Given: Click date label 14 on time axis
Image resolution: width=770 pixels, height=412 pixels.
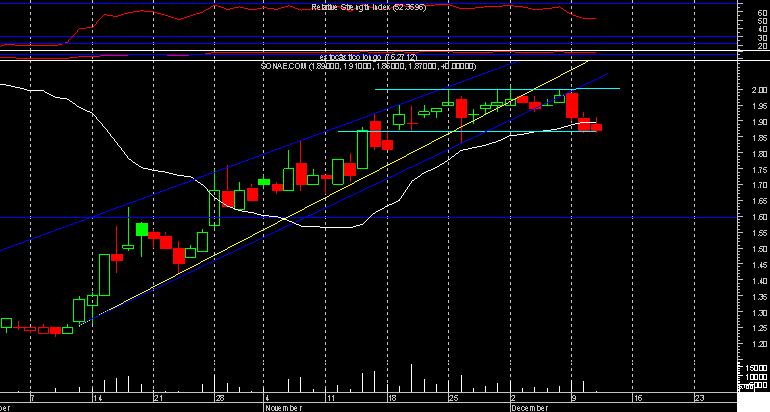Looking at the screenshot, I should click(x=98, y=398).
